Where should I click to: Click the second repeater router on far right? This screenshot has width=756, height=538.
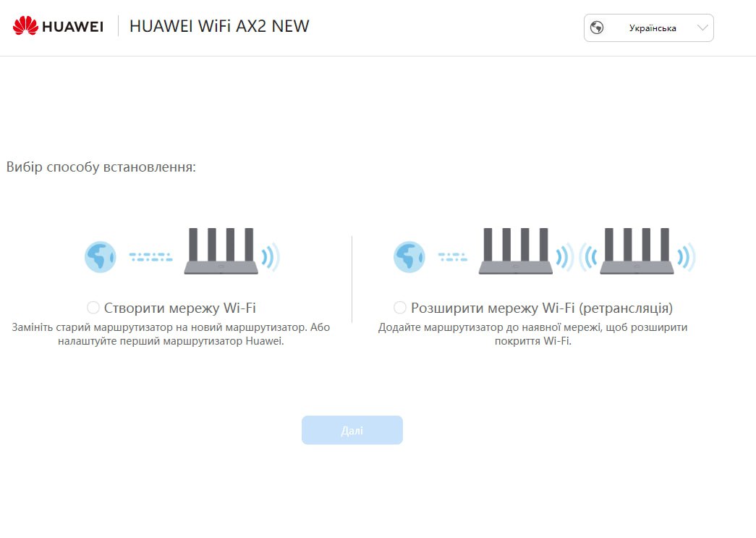pyautogui.click(x=637, y=252)
